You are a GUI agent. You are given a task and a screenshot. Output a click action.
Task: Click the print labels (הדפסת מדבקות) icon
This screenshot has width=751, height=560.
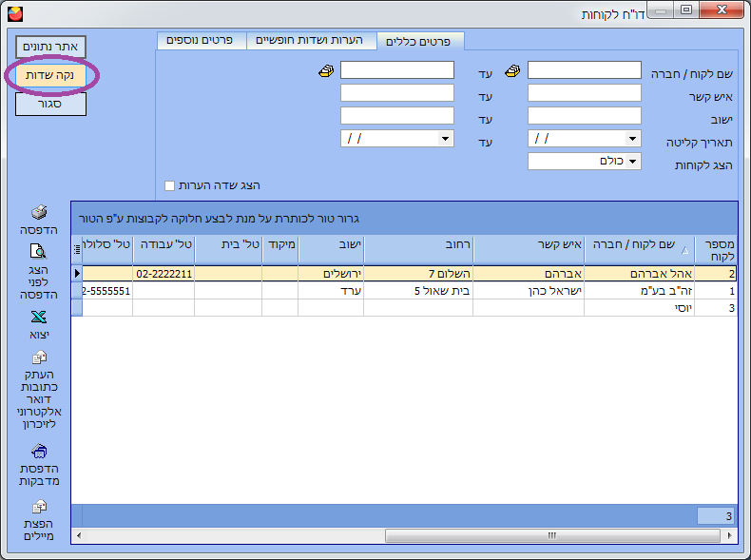39,451
